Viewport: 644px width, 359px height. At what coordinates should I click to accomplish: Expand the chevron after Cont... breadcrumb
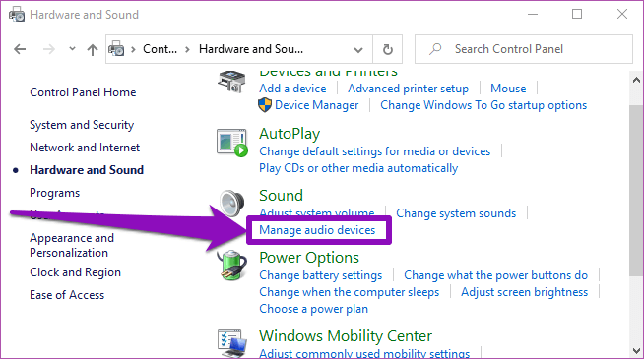188,49
